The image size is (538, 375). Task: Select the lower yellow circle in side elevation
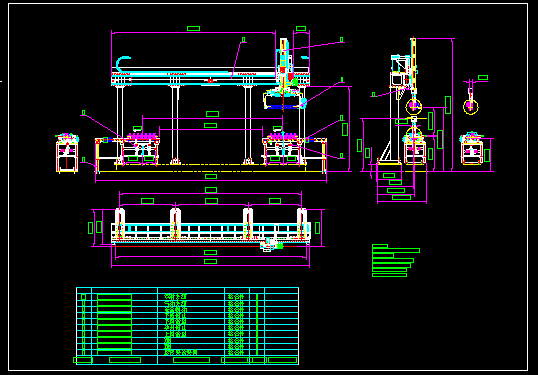(x=414, y=134)
